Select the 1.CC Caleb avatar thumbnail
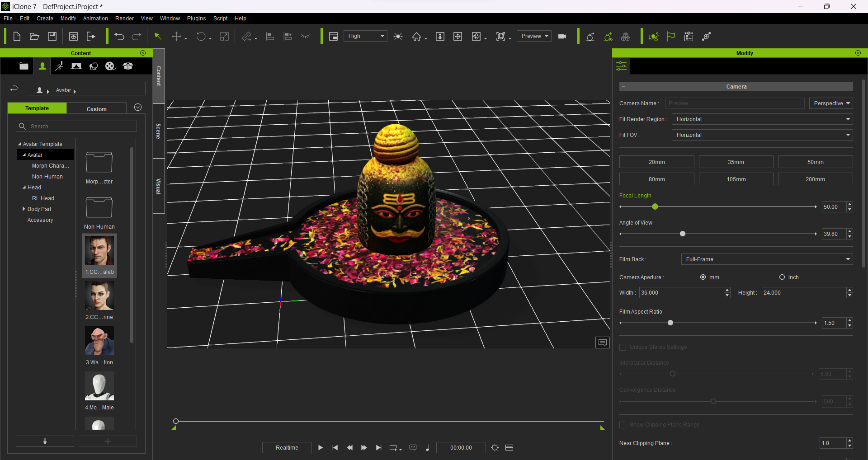The width and height of the screenshot is (868, 460). 99,251
